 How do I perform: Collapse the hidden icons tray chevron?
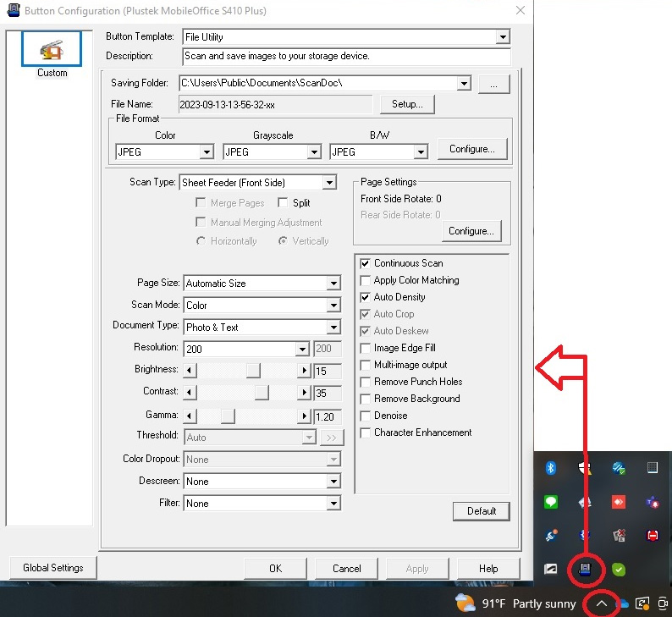(x=601, y=603)
